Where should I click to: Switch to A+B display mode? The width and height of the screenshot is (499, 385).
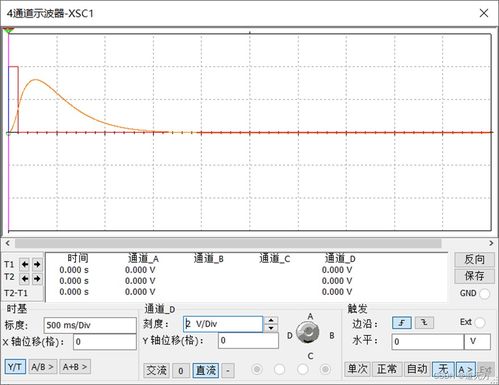75,367
